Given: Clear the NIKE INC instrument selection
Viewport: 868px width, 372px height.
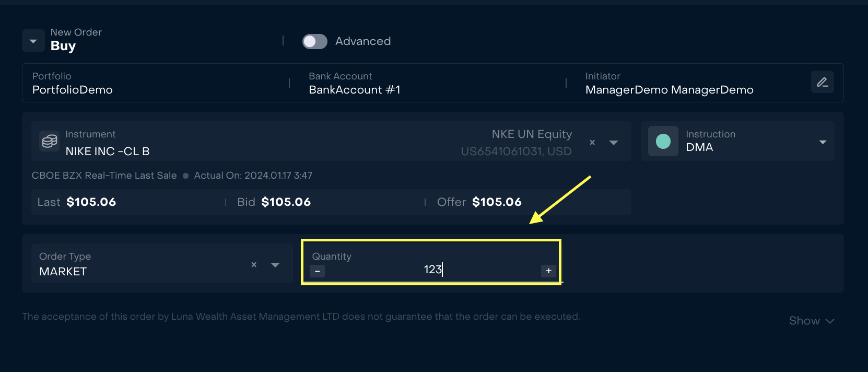Looking at the screenshot, I should pos(592,142).
